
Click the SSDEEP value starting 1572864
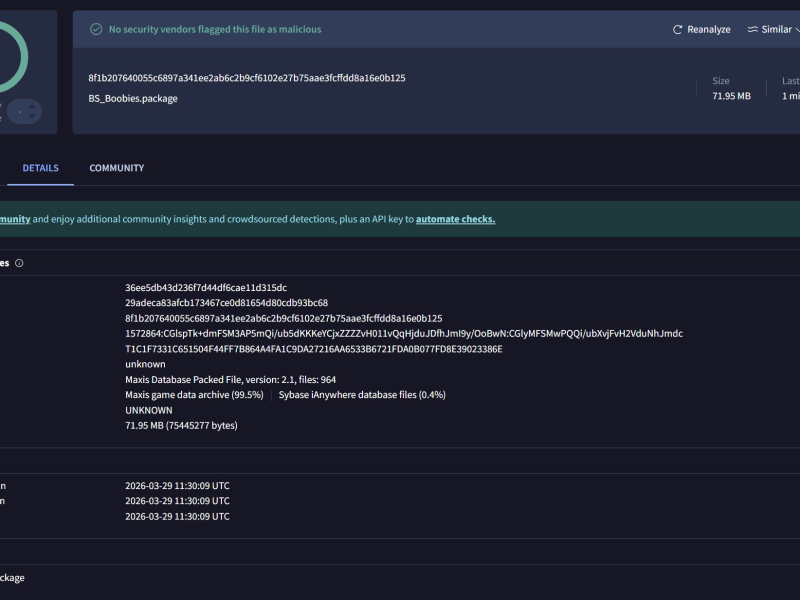coord(403,334)
